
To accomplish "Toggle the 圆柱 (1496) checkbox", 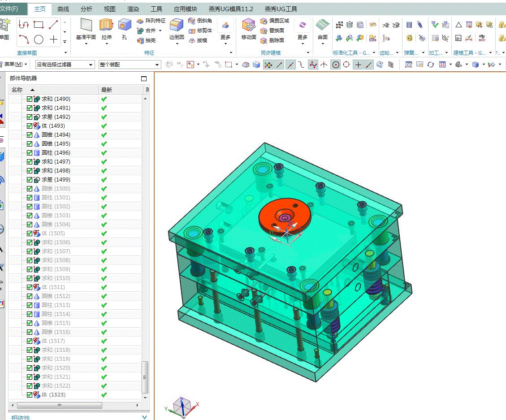I will 30,153.
